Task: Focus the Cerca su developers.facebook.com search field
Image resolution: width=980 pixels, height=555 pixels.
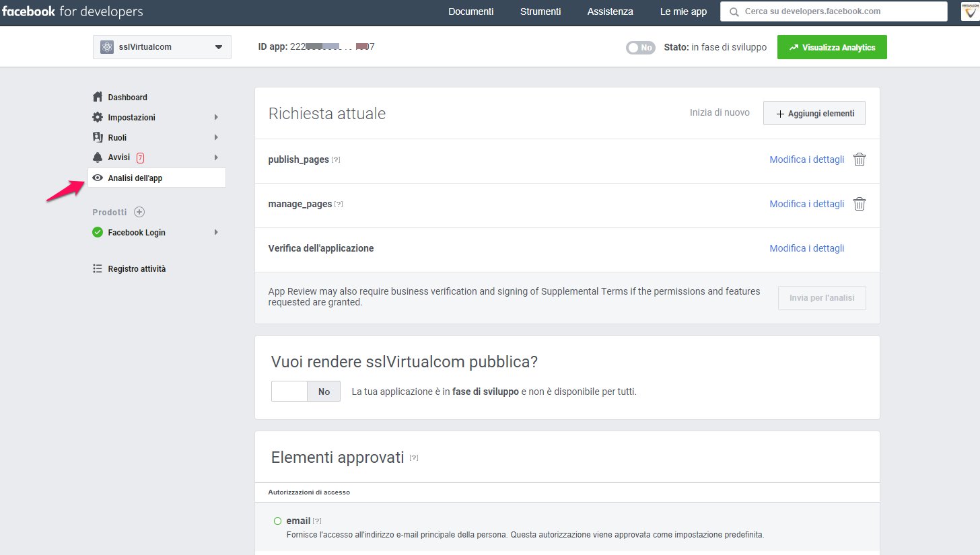Action: 838,11
